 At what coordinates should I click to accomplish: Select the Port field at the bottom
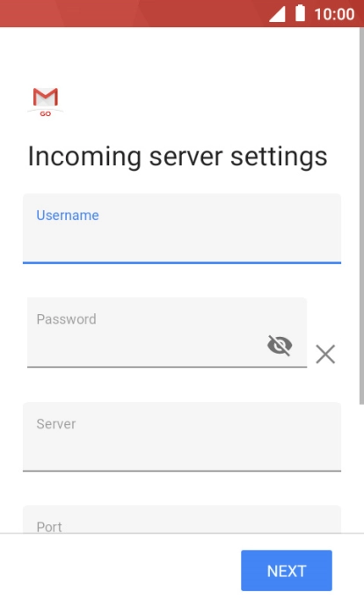coord(182,519)
